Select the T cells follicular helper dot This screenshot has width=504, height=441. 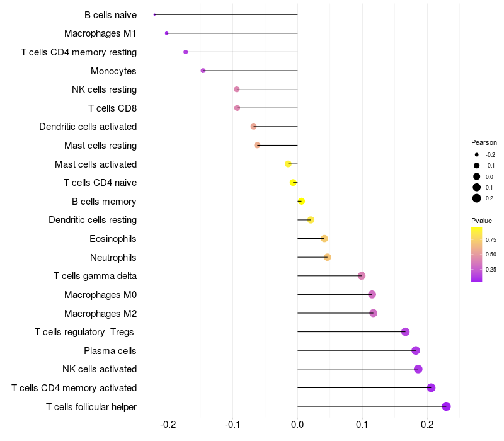[446, 406]
